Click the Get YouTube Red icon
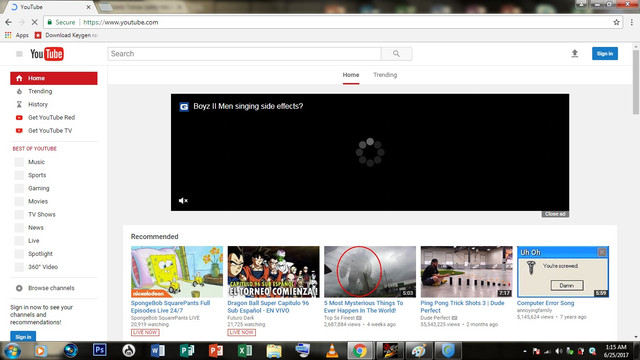 pyautogui.click(x=19, y=118)
